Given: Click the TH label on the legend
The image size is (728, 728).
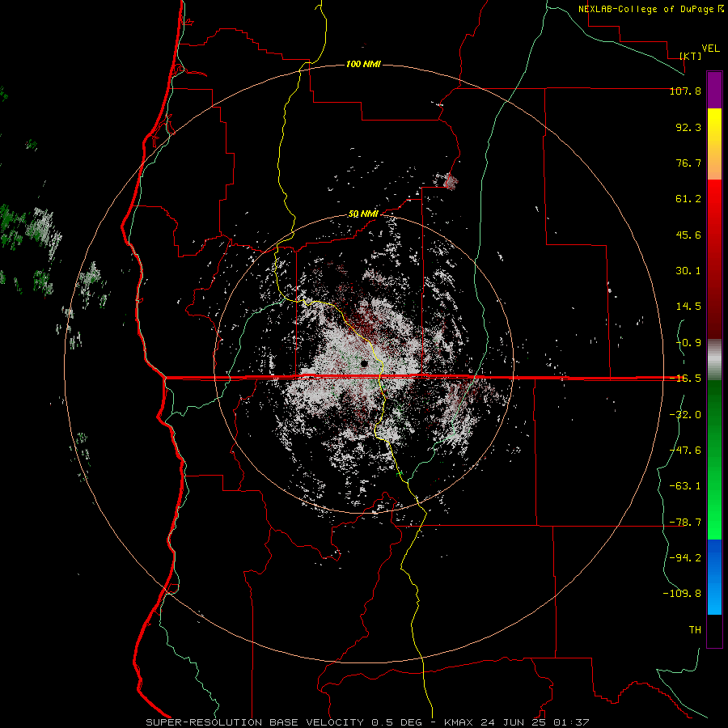Looking at the screenshot, I should 695,629.
